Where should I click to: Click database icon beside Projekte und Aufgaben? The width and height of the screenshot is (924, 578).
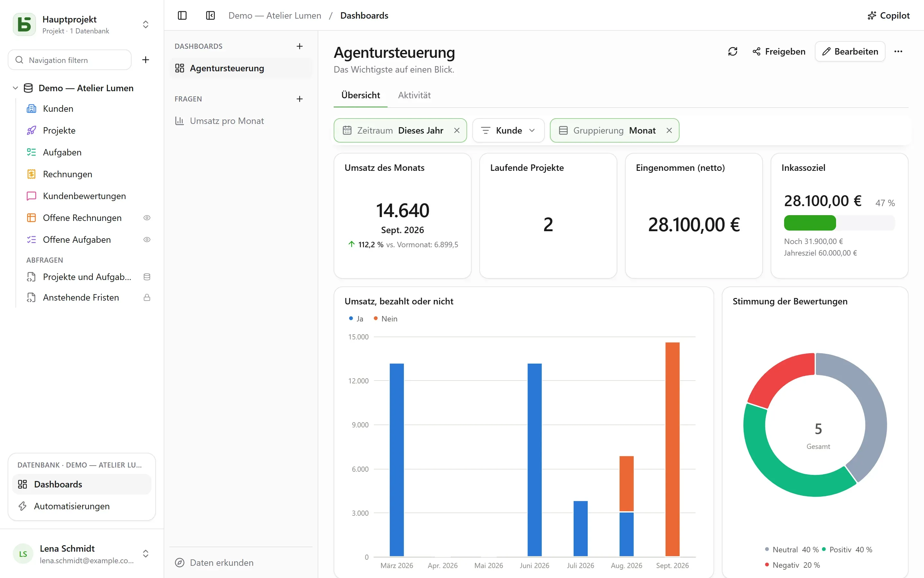tap(147, 277)
